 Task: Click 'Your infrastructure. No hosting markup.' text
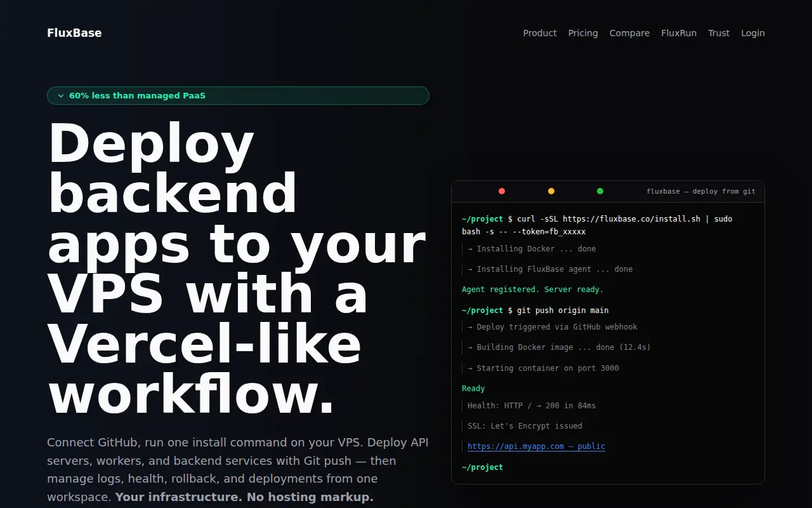click(244, 497)
